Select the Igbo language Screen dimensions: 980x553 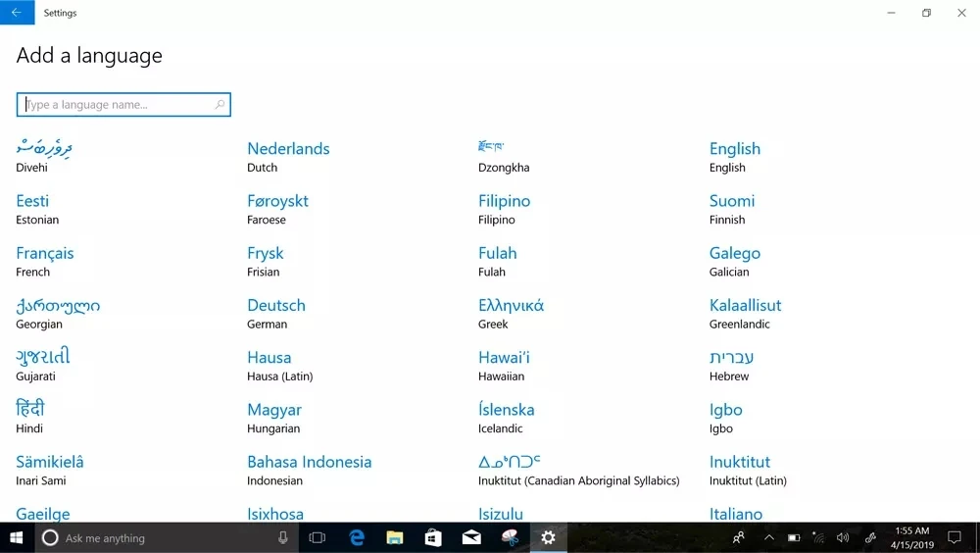[725, 418]
